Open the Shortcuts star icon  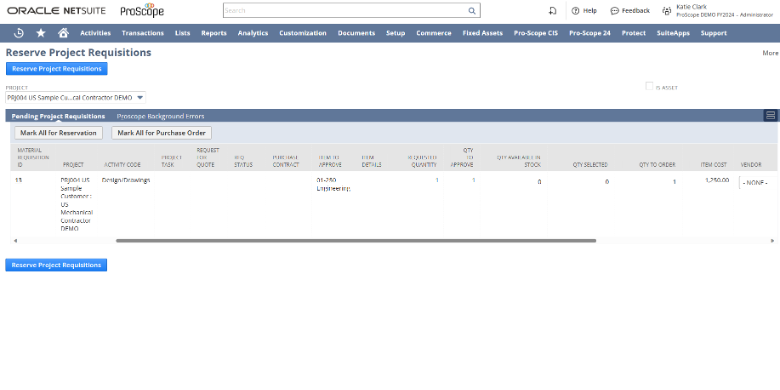click(x=41, y=33)
